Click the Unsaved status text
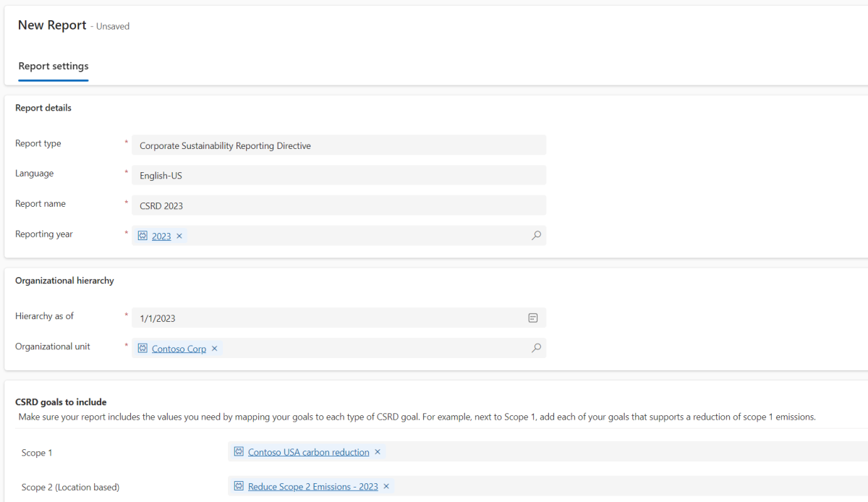 pyautogui.click(x=113, y=26)
